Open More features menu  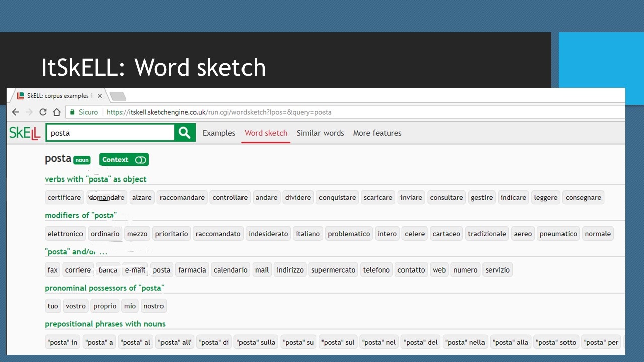tap(377, 133)
